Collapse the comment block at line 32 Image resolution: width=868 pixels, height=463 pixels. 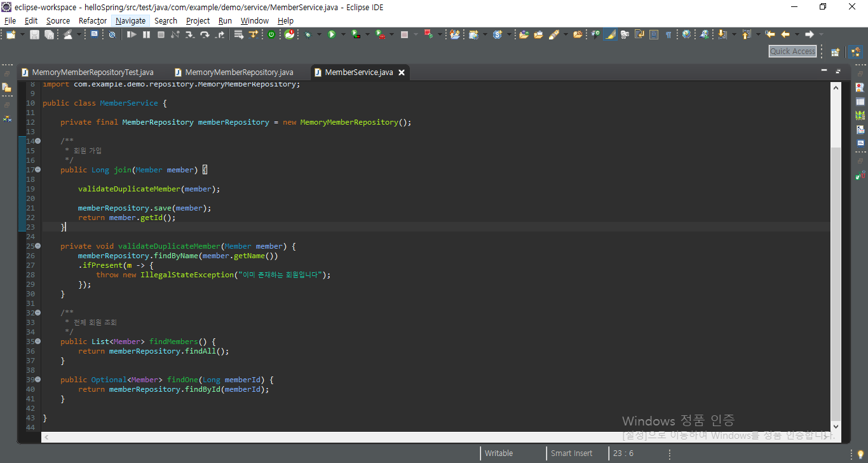coord(38,313)
